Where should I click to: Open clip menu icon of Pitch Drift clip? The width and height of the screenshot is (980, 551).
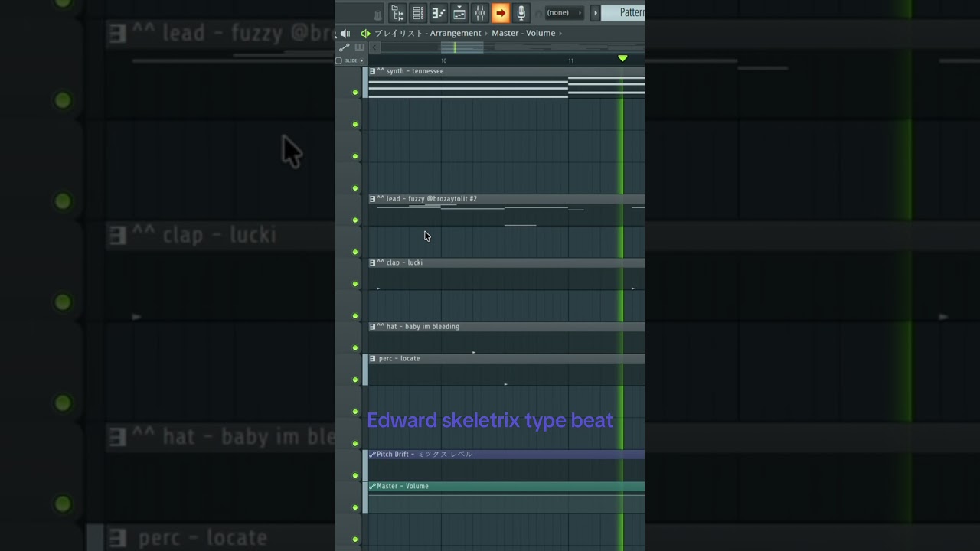tap(373, 455)
